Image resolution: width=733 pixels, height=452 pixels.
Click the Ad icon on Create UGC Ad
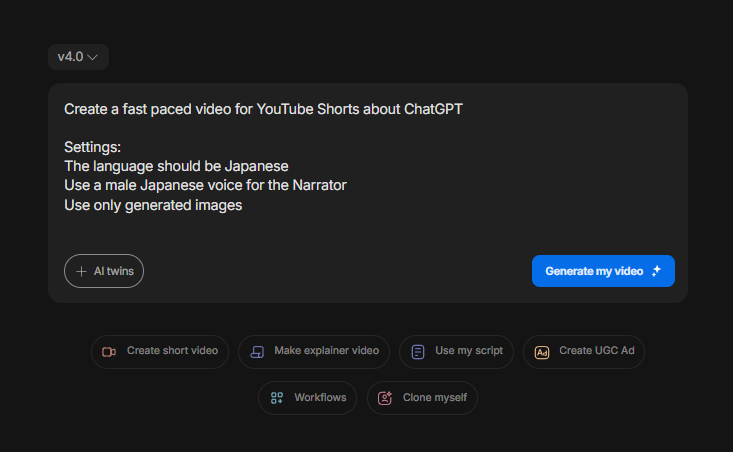542,352
